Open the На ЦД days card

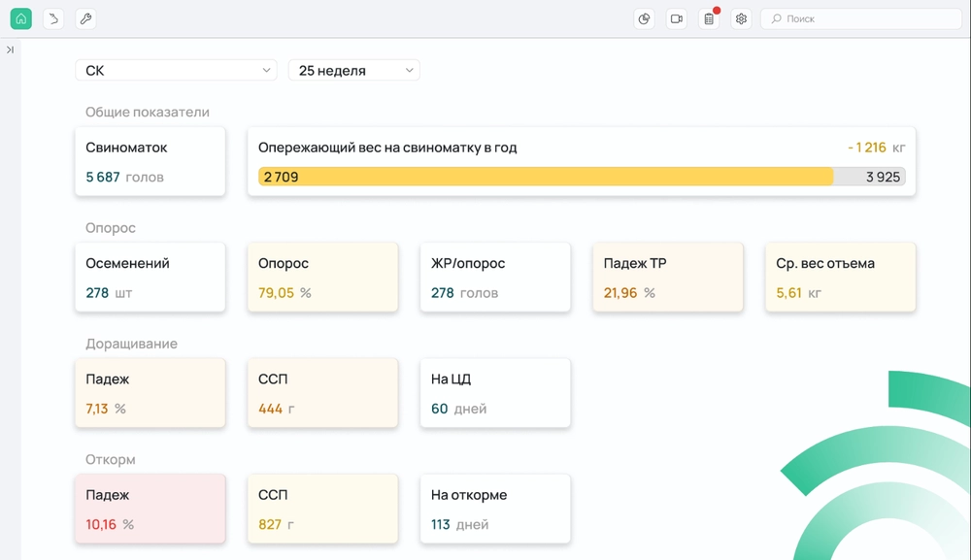pyautogui.click(x=495, y=393)
